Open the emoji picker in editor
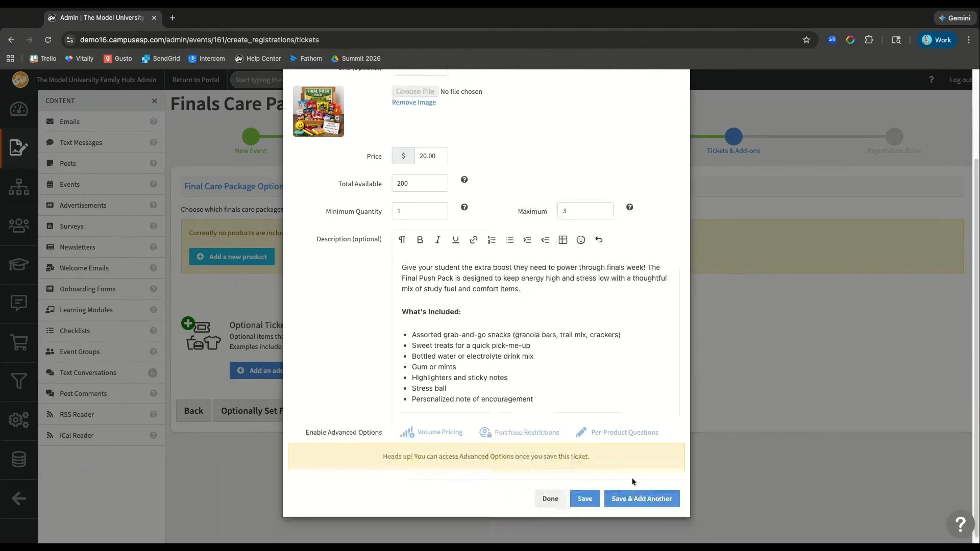Screen dimensions: 980x551 [581, 240]
